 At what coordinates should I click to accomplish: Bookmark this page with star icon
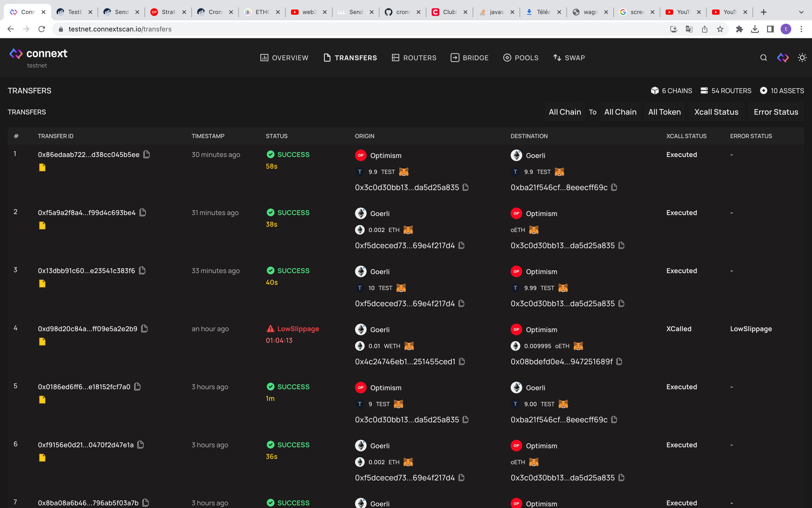(x=720, y=29)
